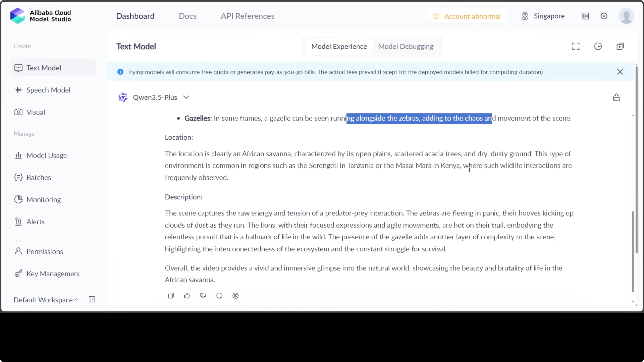Click the thumbs down icon
Screen dimensions: 644x362
203,296
